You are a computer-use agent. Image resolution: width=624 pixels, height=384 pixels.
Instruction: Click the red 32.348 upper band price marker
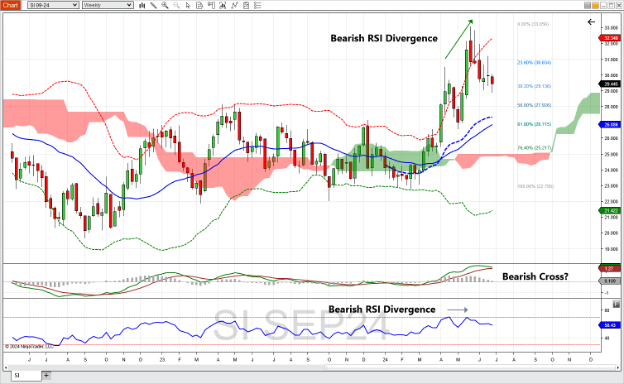coord(609,38)
